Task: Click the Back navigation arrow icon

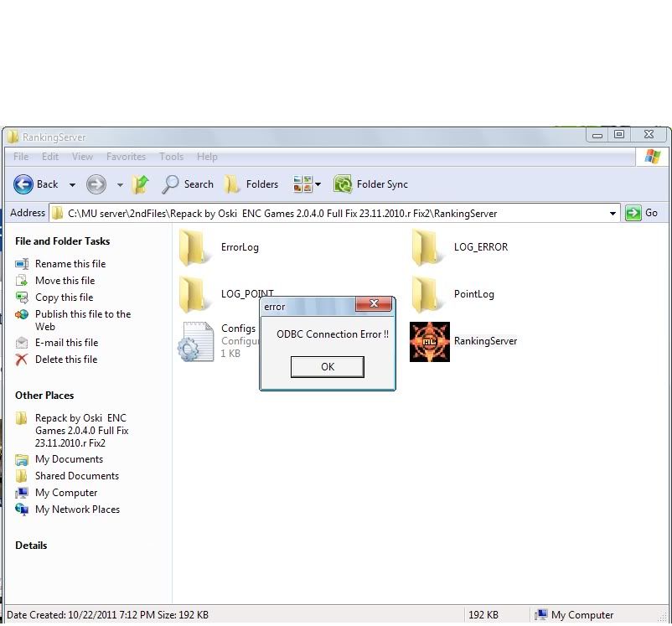Action: [23, 184]
